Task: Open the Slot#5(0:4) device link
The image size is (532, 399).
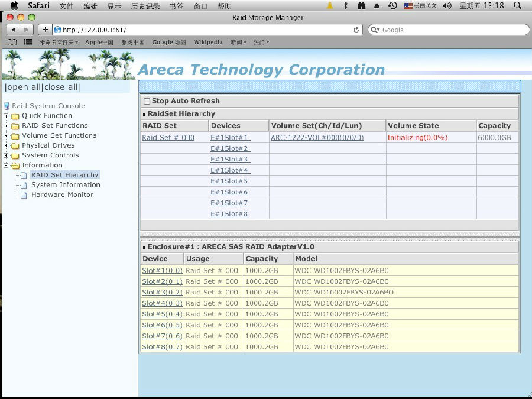Action: 162,314
